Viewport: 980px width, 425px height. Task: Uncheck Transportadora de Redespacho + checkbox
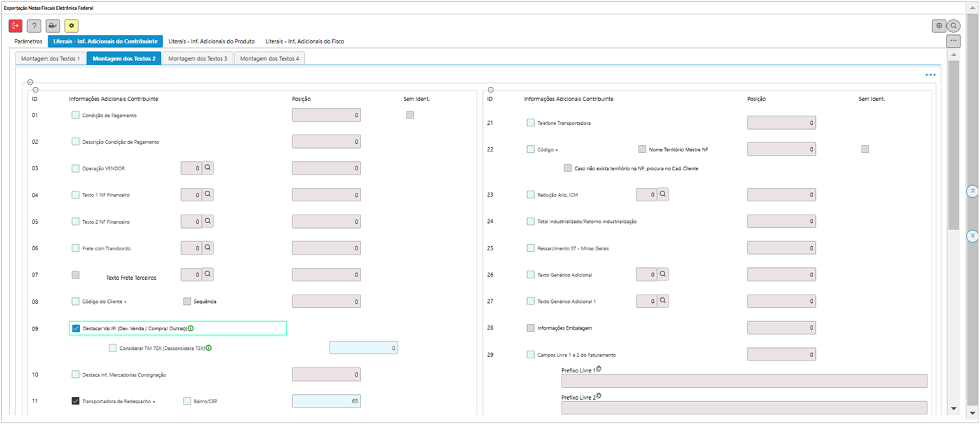pos(76,401)
